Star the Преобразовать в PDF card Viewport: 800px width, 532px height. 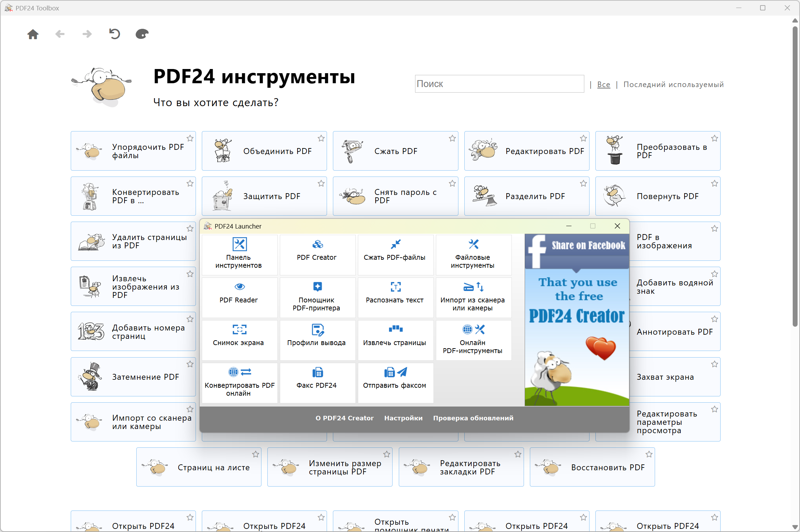715,138
